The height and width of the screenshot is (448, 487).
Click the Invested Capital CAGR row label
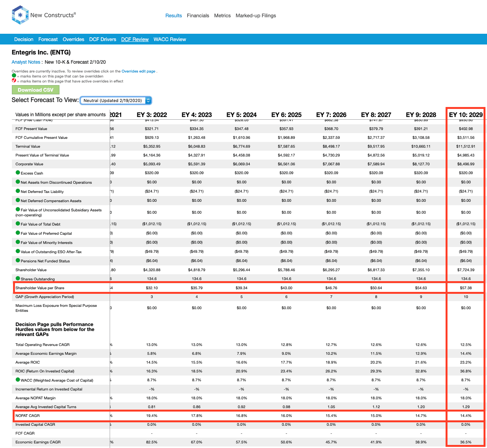point(35,425)
